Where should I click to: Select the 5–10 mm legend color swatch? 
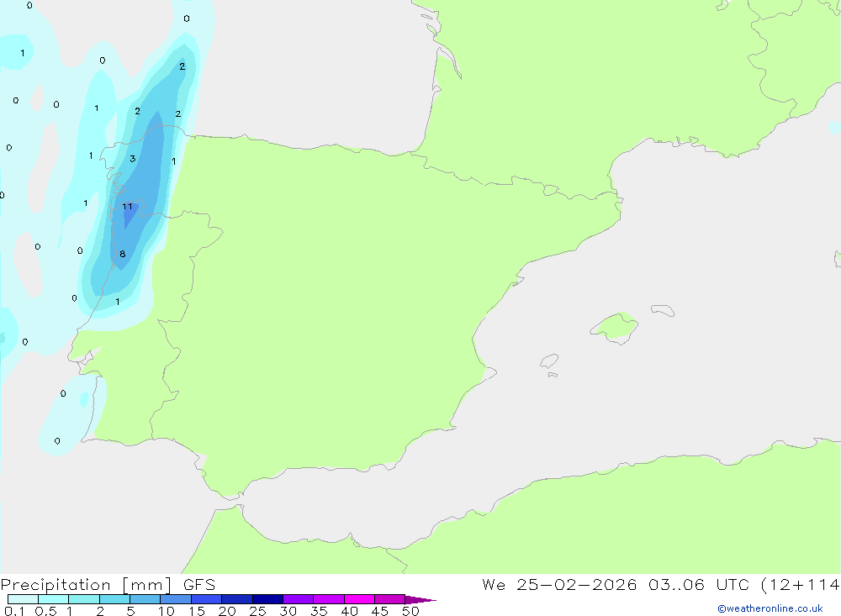tap(145, 599)
